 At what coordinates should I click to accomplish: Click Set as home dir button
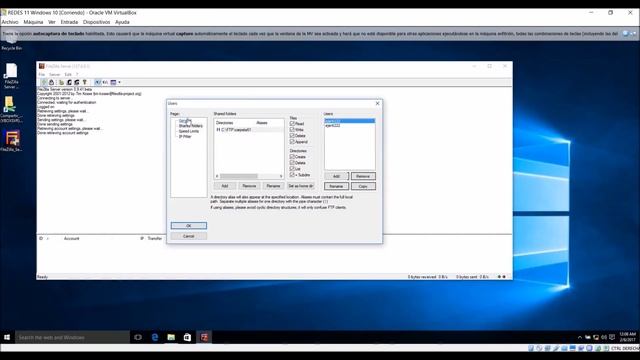(x=301, y=186)
